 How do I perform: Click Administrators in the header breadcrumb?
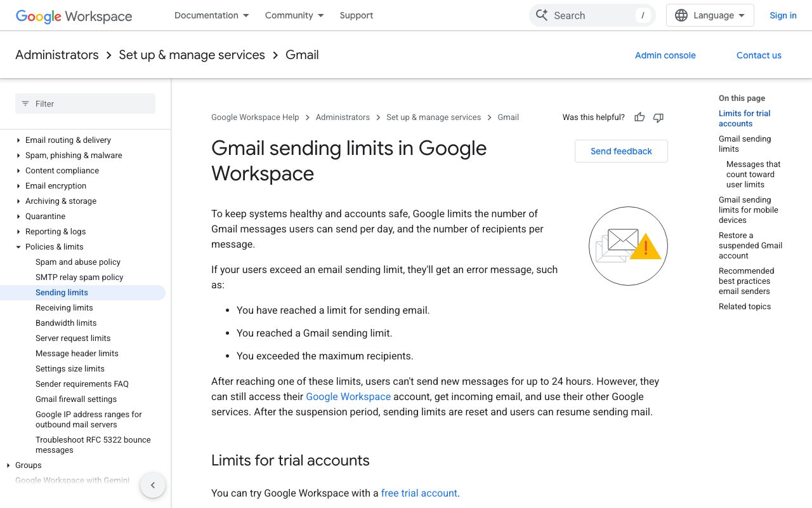(x=57, y=55)
